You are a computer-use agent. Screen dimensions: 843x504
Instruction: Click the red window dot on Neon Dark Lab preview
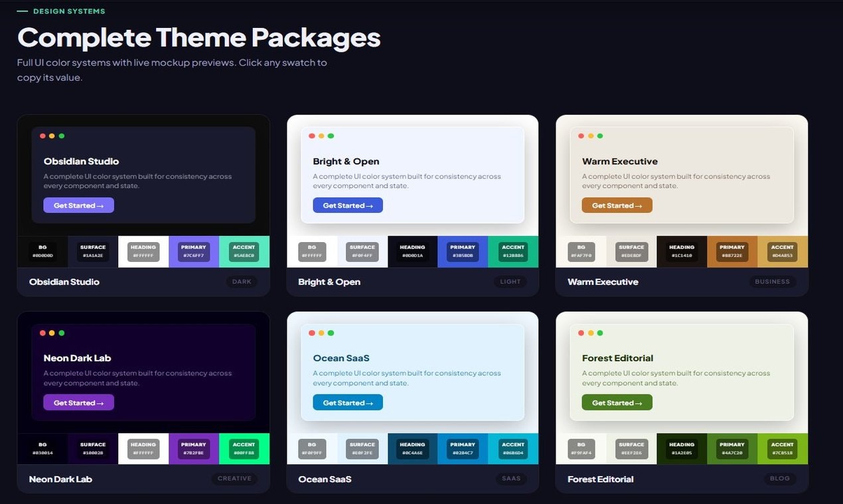(x=42, y=332)
